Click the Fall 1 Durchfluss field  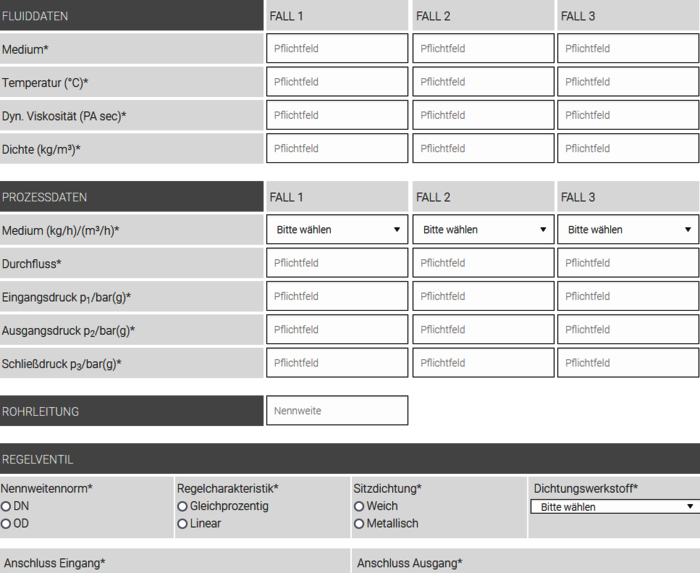coord(337,263)
